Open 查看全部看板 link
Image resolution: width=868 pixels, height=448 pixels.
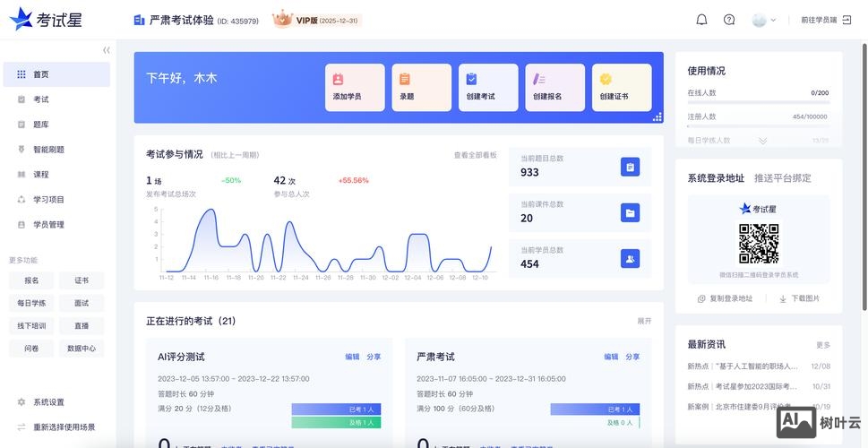[475, 155]
